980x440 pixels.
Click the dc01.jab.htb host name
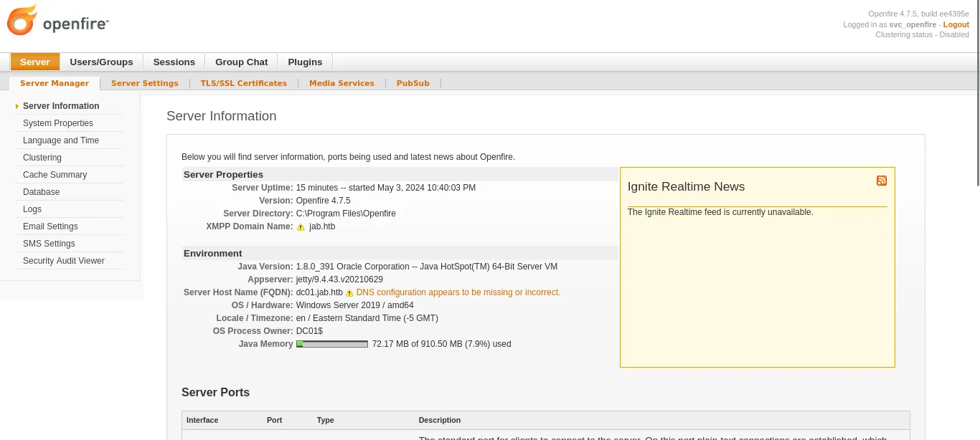(x=319, y=292)
